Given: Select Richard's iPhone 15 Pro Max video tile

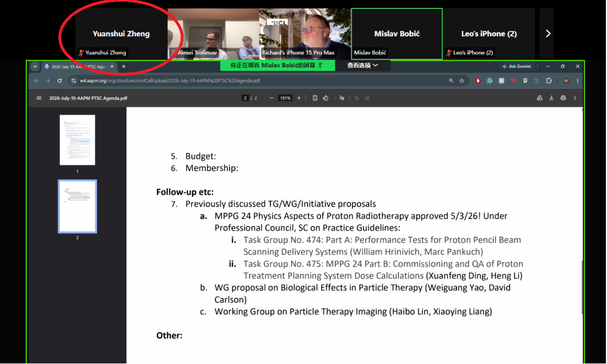Looking at the screenshot, I should tap(305, 34).
